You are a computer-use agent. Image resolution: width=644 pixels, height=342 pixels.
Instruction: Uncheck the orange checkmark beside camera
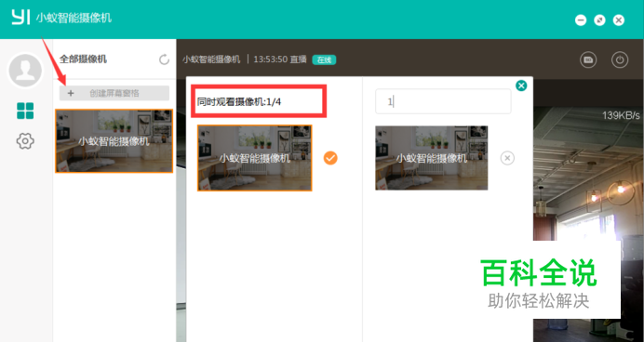tap(330, 158)
